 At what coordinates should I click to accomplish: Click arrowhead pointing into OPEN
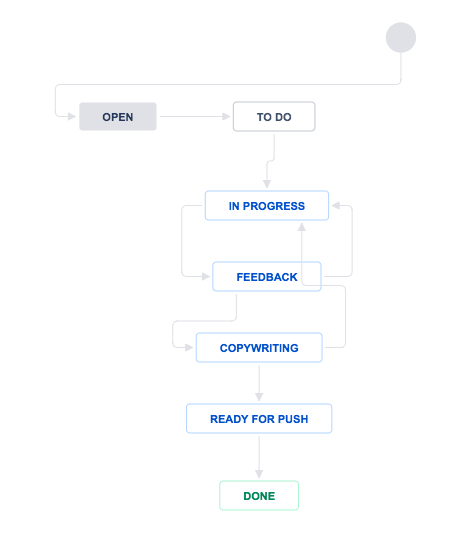(72, 116)
